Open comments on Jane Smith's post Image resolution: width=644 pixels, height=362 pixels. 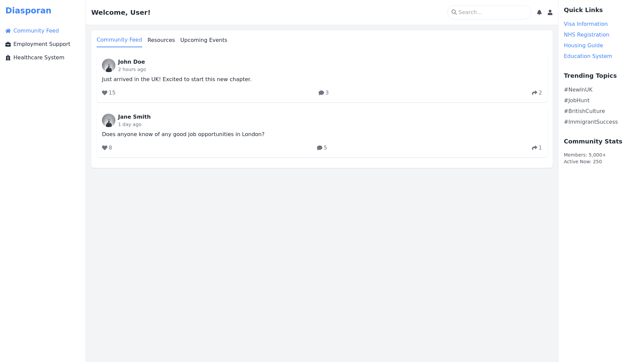[x=320, y=148]
